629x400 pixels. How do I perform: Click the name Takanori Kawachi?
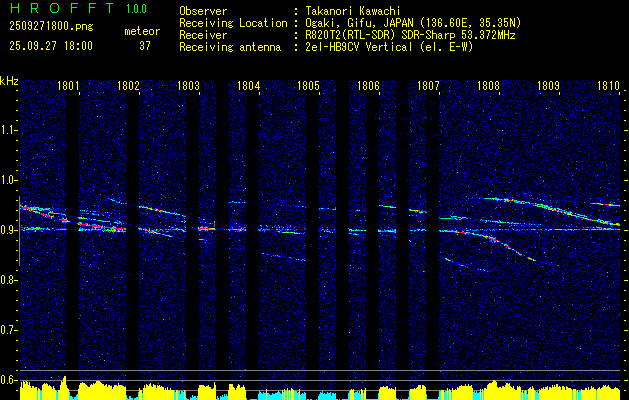tap(353, 11)
